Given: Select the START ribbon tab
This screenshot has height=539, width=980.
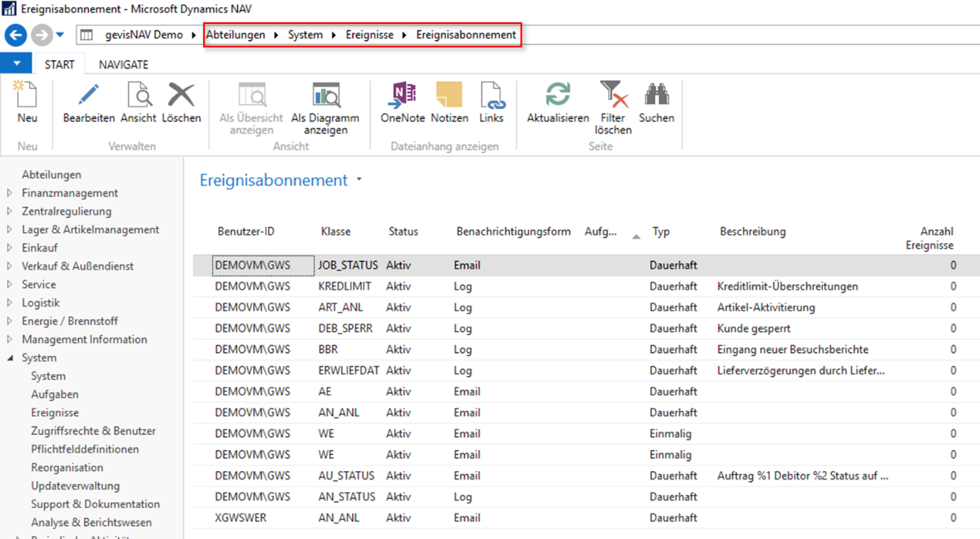Looking at the screenshot, I should (59, 64).
